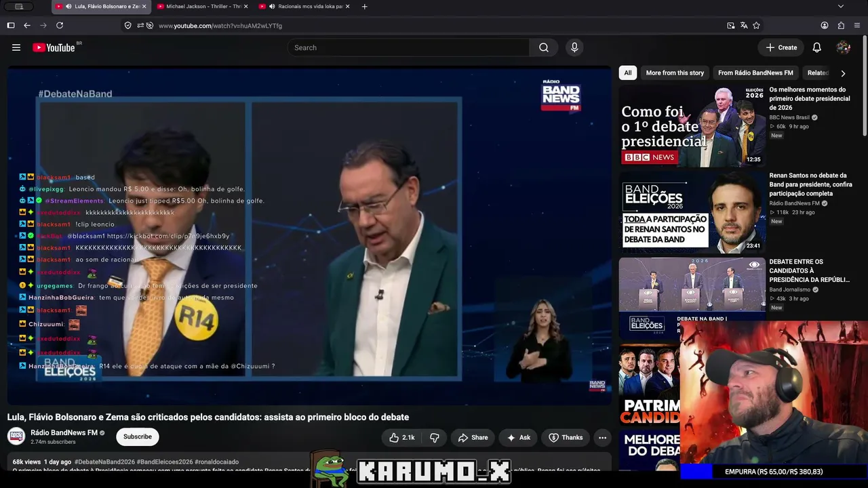Screen dimensions: 868x488
Task: Open site permissions icon in address bar
Action: pyautogui.click(x=140, y=25)
